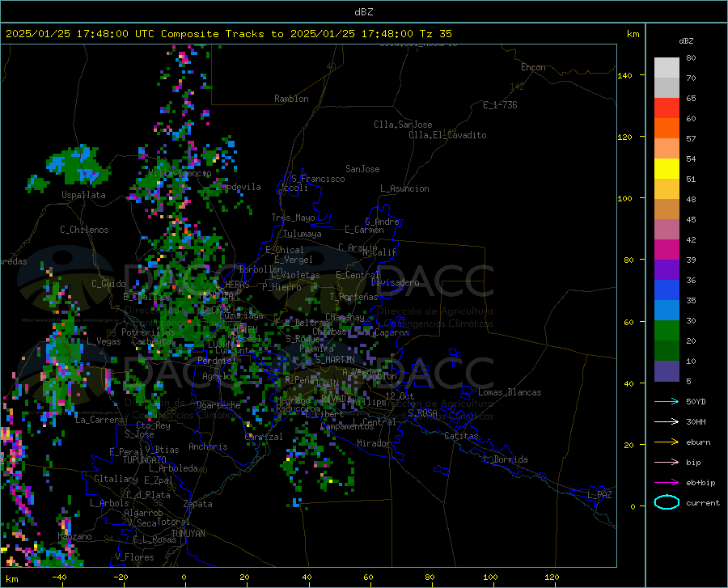Click the C_Chilenos place label
Viewport: 728px width, 588px height.
84,230
